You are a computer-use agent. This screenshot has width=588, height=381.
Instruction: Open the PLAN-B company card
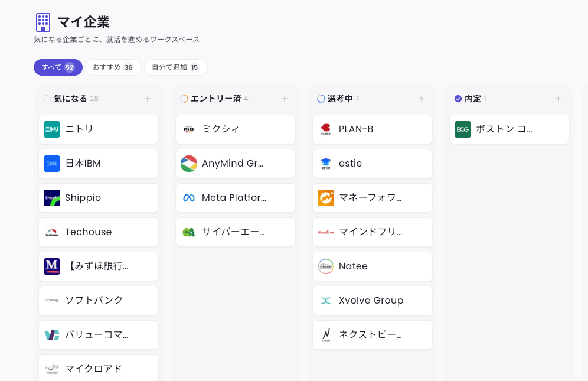coord(373,129)
